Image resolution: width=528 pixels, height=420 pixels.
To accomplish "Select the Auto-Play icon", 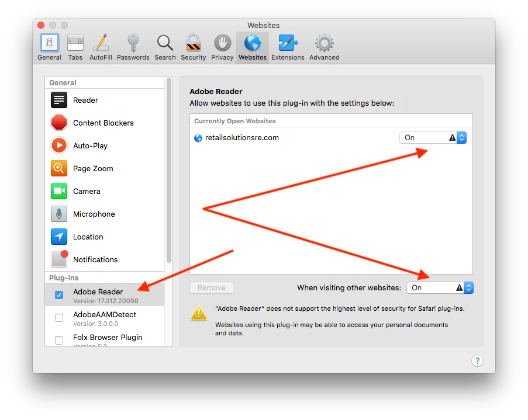I will [59, 145].
